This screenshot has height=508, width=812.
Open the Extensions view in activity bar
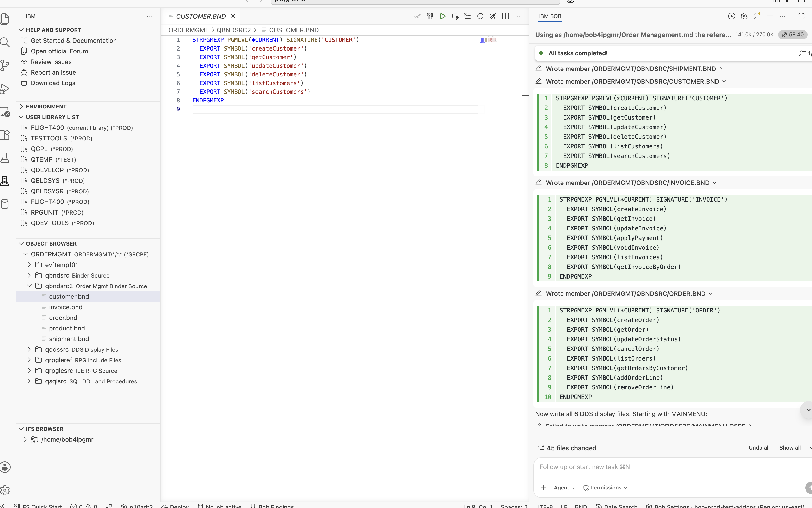[5, 135]
